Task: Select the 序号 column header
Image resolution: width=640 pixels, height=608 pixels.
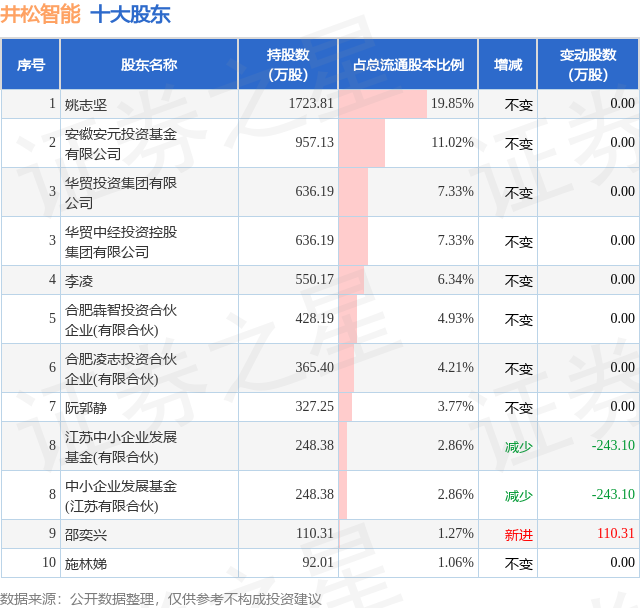Action: pyautogui.click(x=31, y=65)
